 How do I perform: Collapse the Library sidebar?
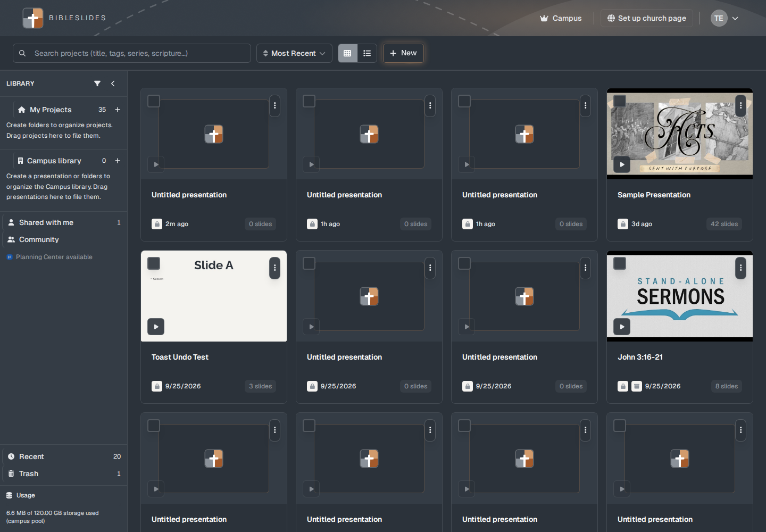tap(113, 84)
